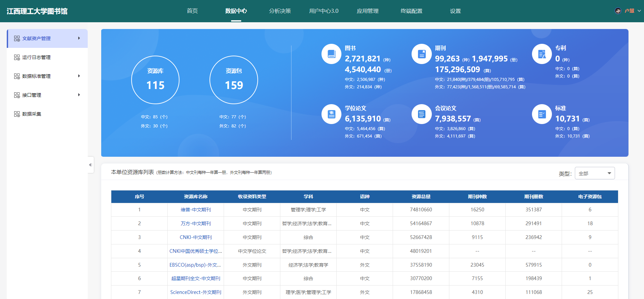Screen dimensions: 644x299
Task: Click the Patents (专利) statistic icon
Action: tap(542, 54)
